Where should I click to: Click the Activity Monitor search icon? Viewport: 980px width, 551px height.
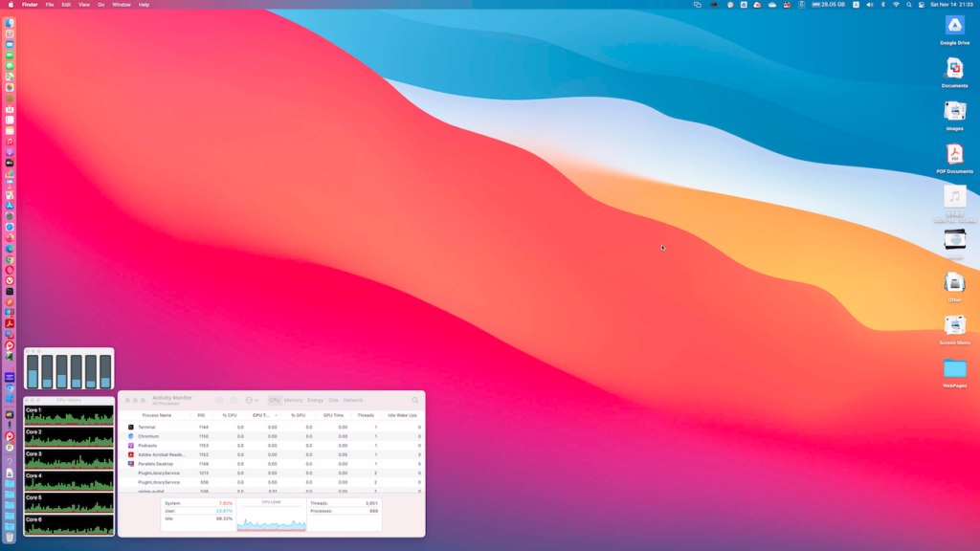pyautogui.click(x=414, y=400)
